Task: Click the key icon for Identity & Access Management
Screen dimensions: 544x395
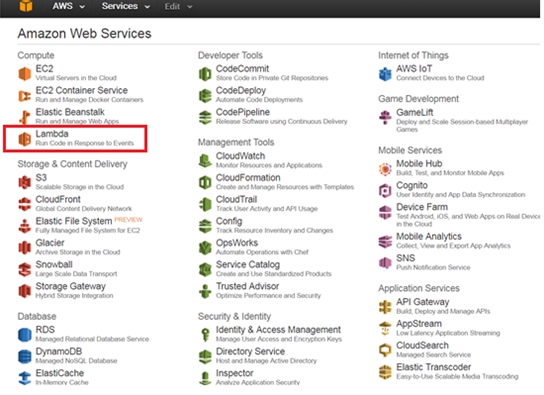Action: [x=205, y=335]
